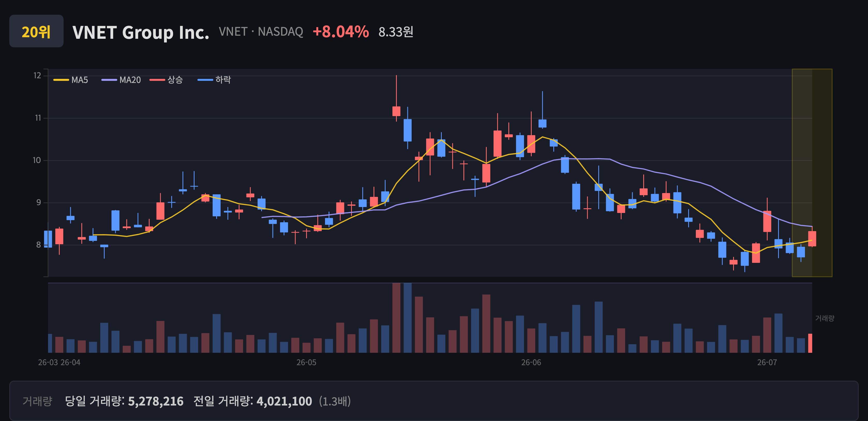Click the VNET Group Inc. title
This screenshot has height=421, width=868.
point(141,32)
